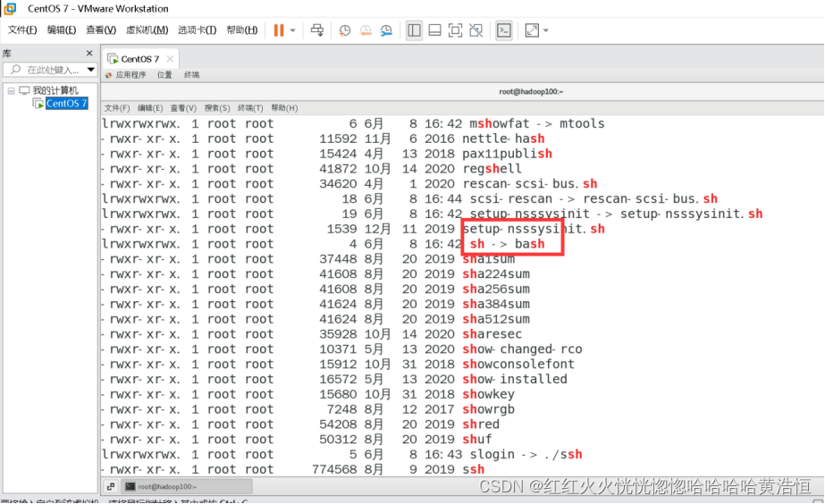Open the GNOME 应用程序 menu

tap(130, 75)
